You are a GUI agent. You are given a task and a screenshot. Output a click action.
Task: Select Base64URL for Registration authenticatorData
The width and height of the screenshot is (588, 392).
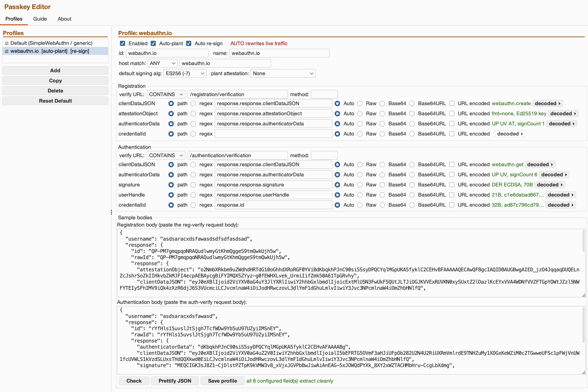[x=412, y=124]
